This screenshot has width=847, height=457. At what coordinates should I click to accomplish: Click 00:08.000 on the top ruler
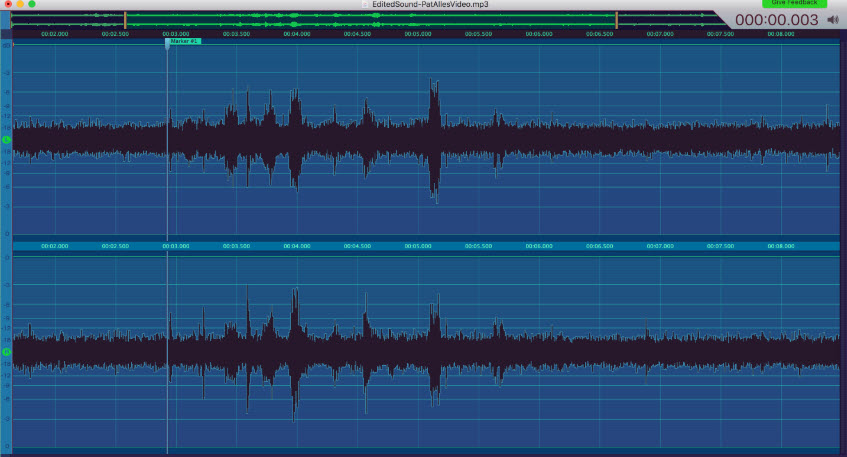pyautogui.click(x=781, y=34)
